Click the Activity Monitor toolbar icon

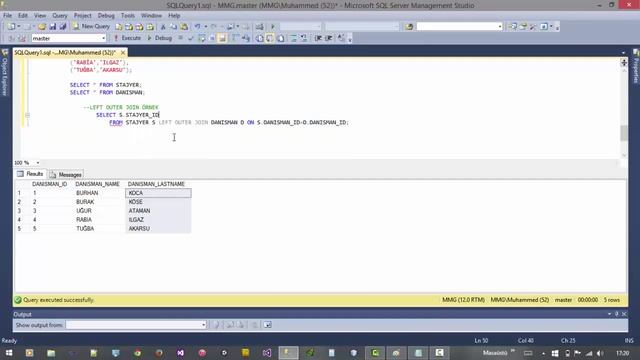click(x=260, y=27)
